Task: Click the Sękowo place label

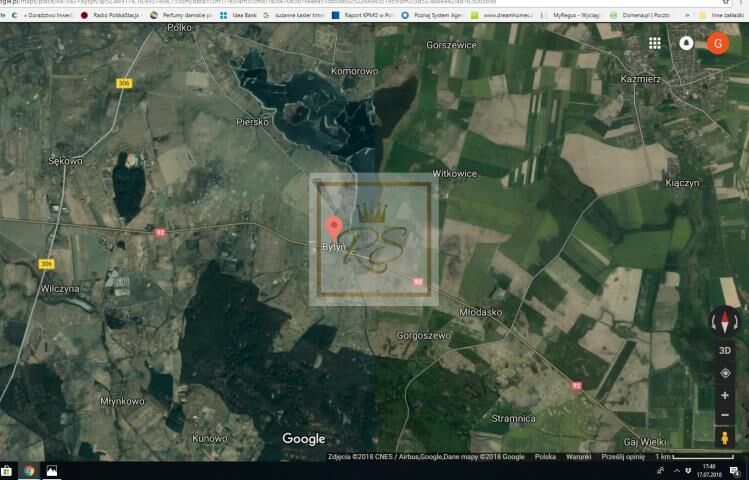Action: 65,161
